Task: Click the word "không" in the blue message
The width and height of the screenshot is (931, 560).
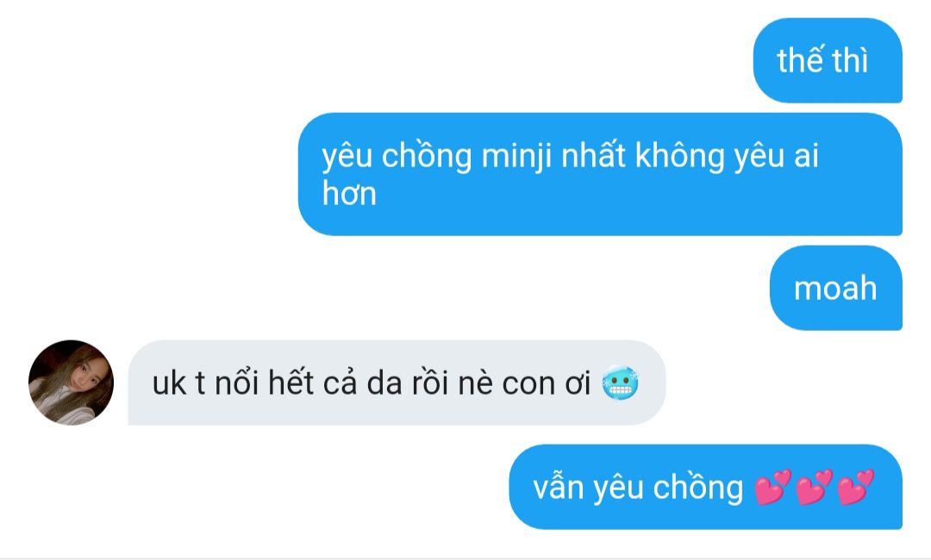Action: (x=679, y=157)
